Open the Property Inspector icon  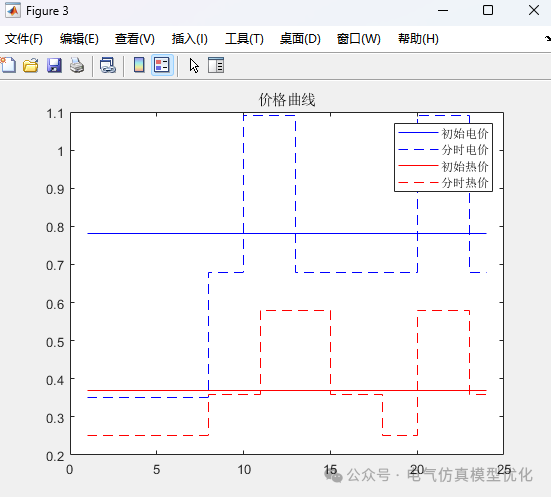216,65
